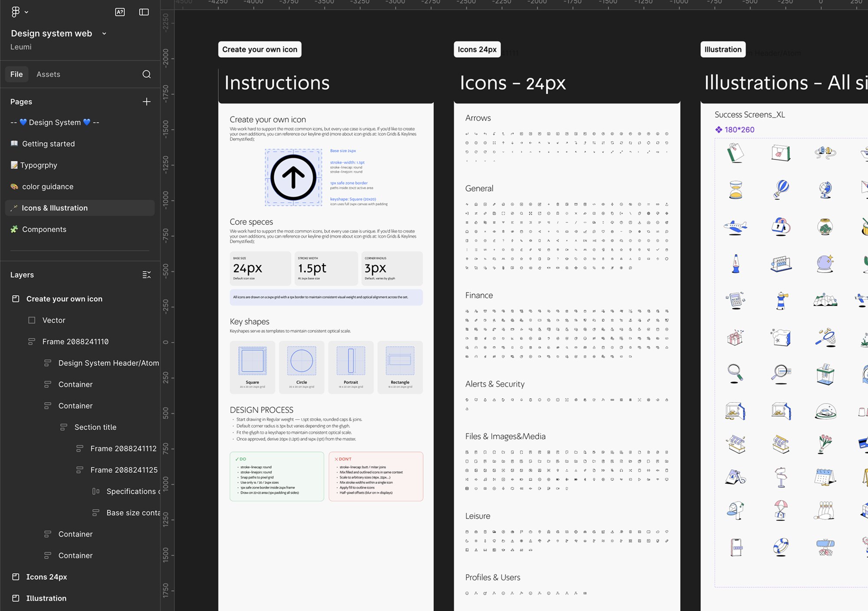Screen dimensions: 868x611
Task: Open the Design system web file dropdown
Action: tap(104, 33)
